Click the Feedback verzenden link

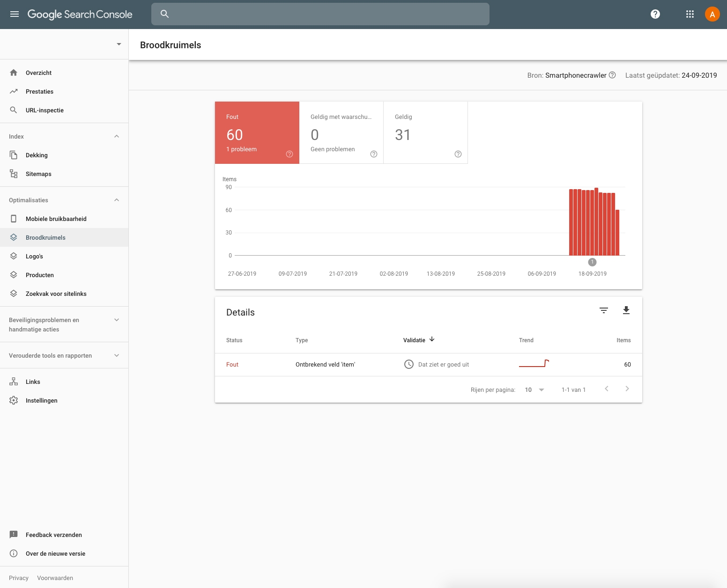(64, 535)
